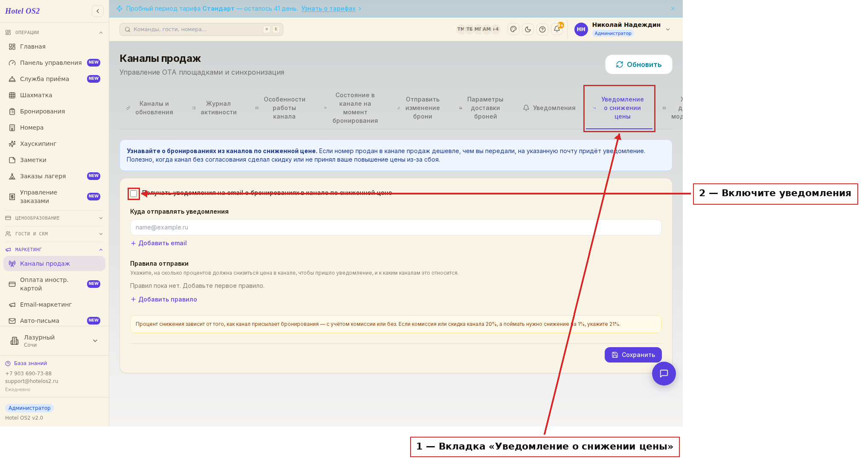Open Заказы лагеря
Screen dimensions: 868x467
coord(54,176)
